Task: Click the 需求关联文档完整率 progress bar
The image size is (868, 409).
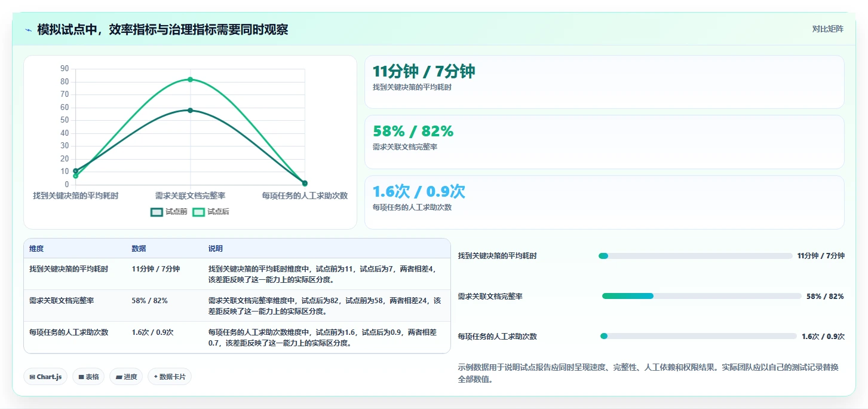Action: [x=701, y=296]
